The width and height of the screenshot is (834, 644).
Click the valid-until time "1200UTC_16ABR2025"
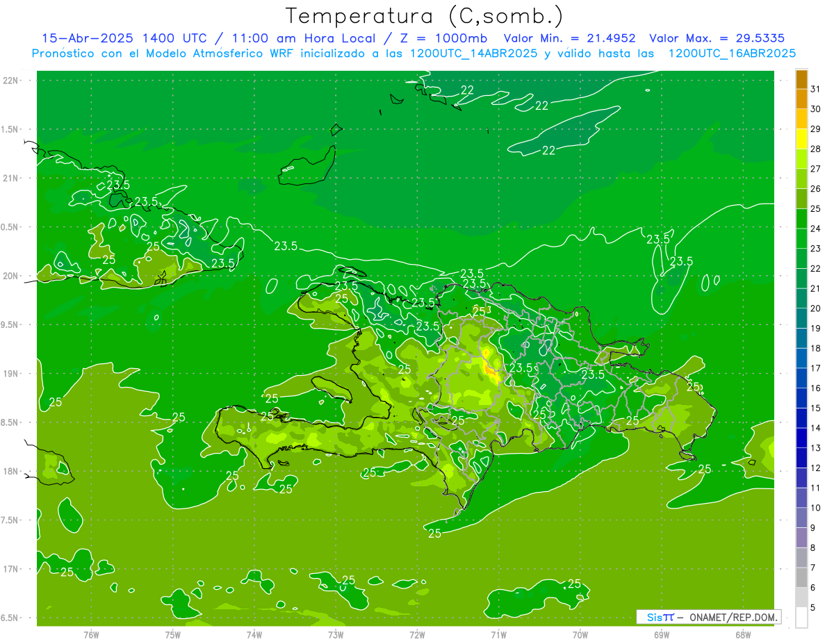732,53
